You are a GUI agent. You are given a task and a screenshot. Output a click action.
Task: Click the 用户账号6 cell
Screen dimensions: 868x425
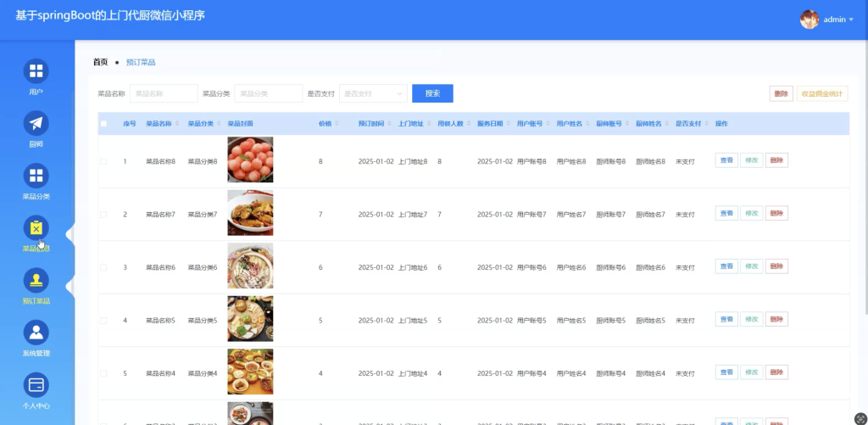[532, 267]
